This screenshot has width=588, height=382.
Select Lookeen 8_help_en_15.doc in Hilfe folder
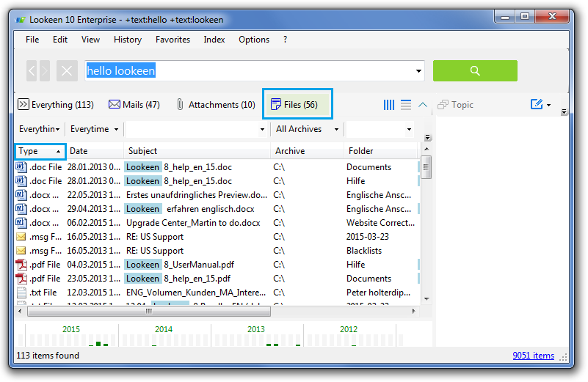tap(217, 181)
